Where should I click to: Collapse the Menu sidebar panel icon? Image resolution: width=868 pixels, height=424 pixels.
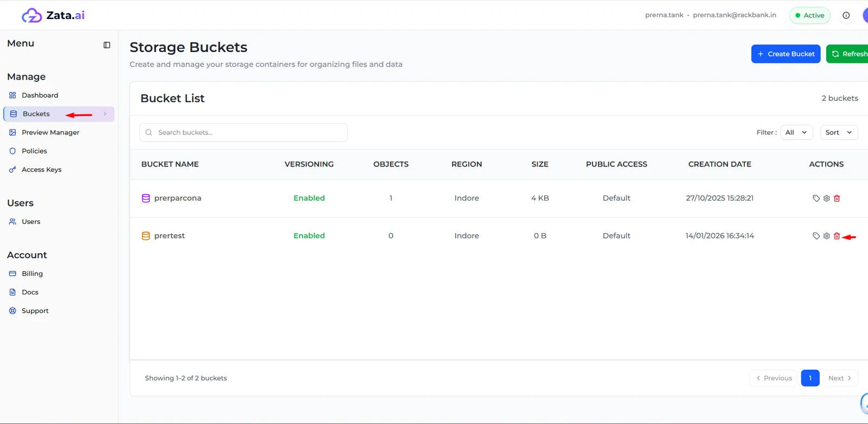[107, 45]
